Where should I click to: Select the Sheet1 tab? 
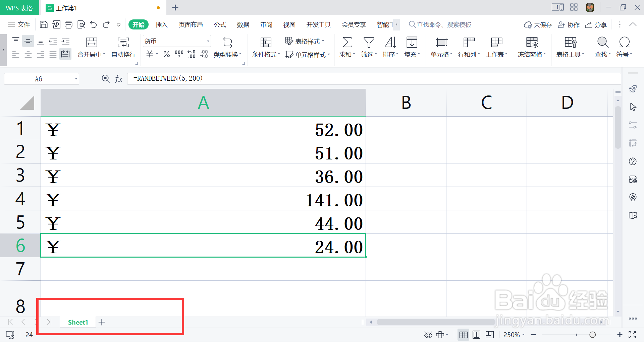(78, 322)
